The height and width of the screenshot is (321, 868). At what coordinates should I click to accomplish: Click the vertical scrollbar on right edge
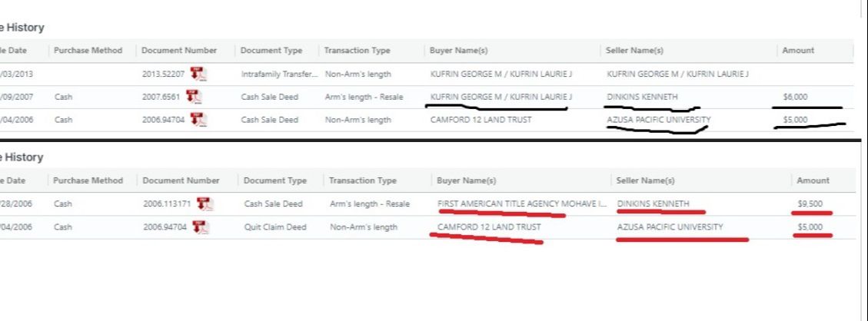coord(863,154)
